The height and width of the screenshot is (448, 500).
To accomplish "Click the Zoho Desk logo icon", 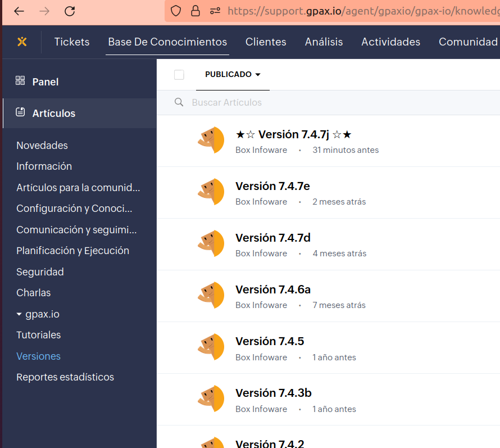I will pos(22,42).
